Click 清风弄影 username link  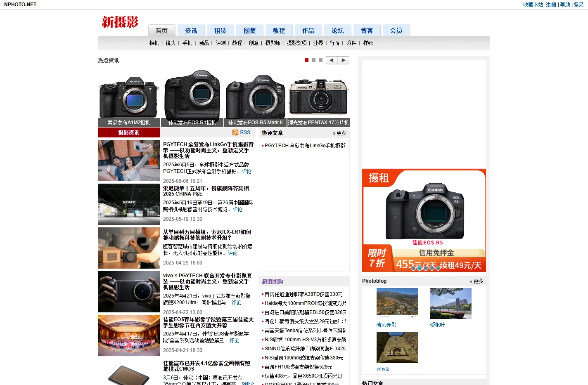coord(386,325)
